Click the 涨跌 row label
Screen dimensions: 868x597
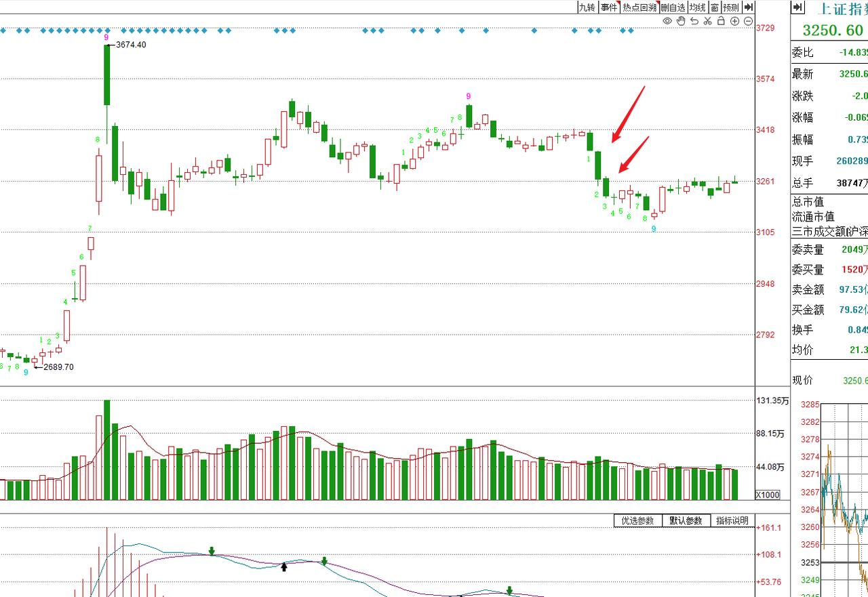803,96
